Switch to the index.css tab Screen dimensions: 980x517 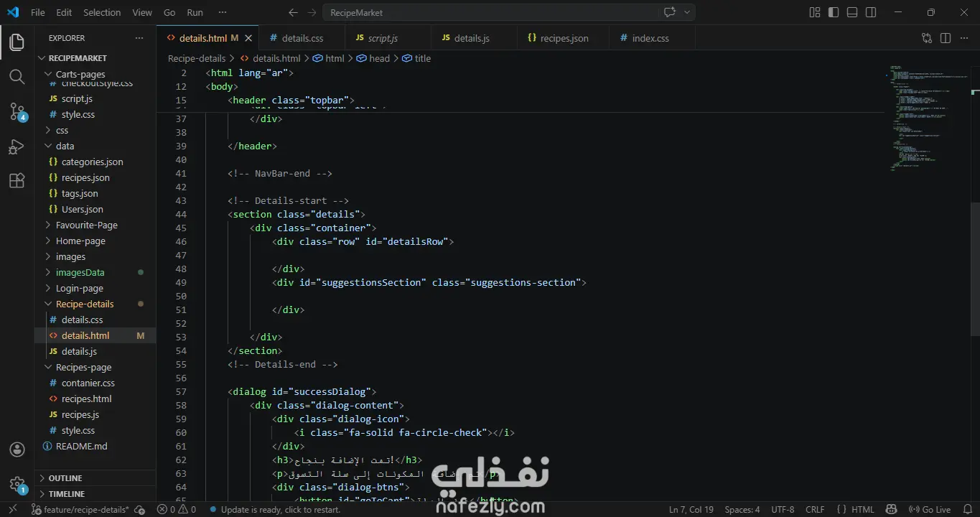tap(651, 38)
